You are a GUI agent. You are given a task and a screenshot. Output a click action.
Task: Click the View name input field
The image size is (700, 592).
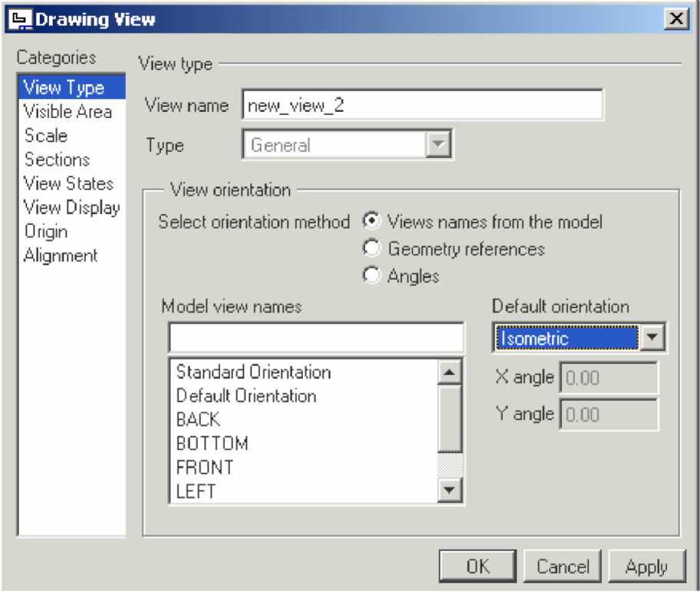point(422,105)
